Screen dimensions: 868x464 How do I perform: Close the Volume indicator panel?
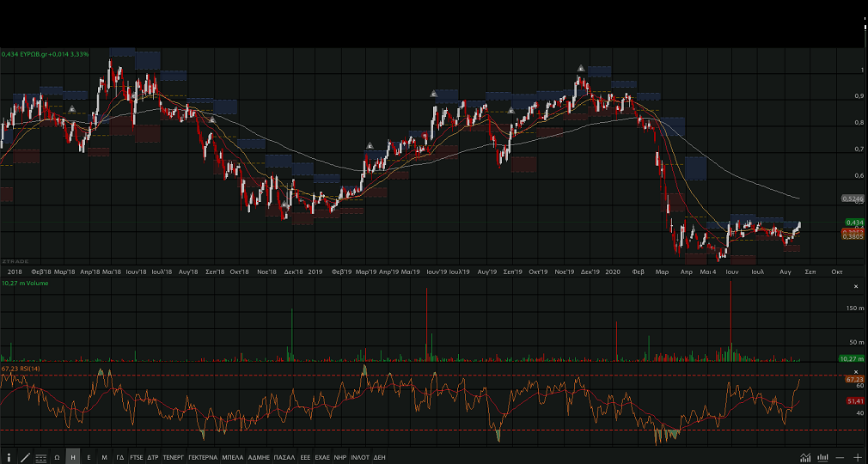(855, 285)
